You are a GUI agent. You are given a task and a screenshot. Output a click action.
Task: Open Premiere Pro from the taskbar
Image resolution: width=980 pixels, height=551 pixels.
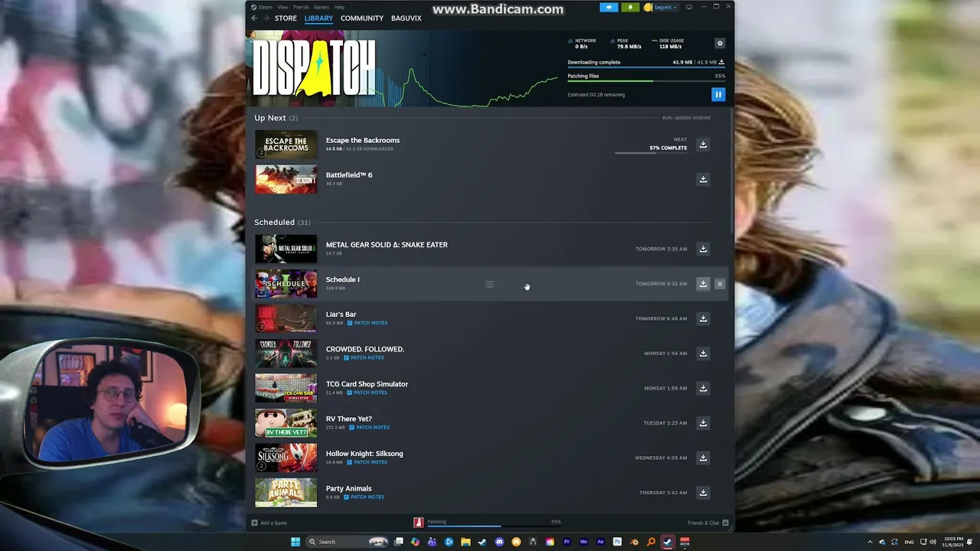567,542
